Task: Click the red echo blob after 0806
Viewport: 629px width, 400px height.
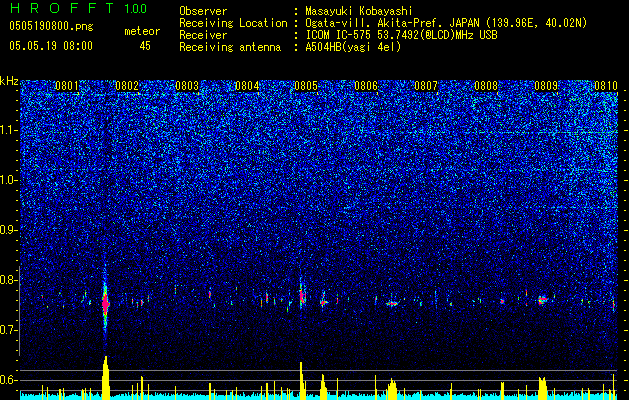Action: pos(392,304)
